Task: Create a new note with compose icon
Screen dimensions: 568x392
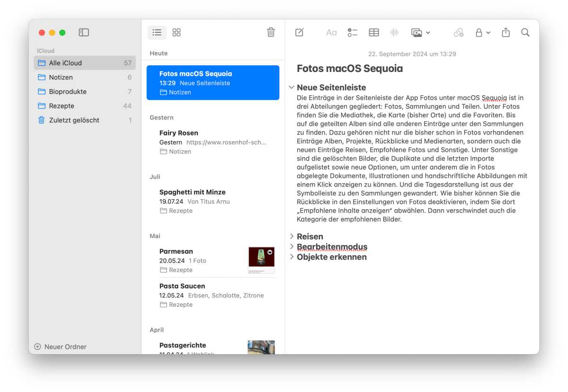Action: pos(300,33)
